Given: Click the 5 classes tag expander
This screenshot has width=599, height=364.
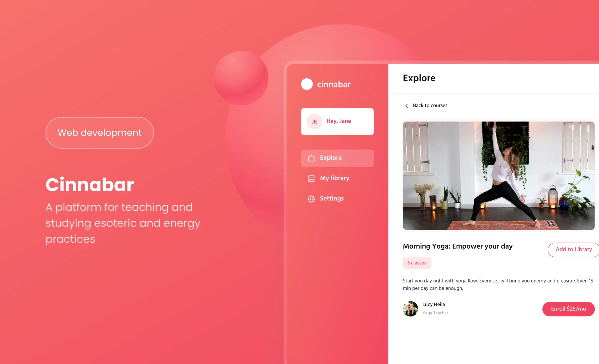Looking at the screenshot, I should pos(417,263).
